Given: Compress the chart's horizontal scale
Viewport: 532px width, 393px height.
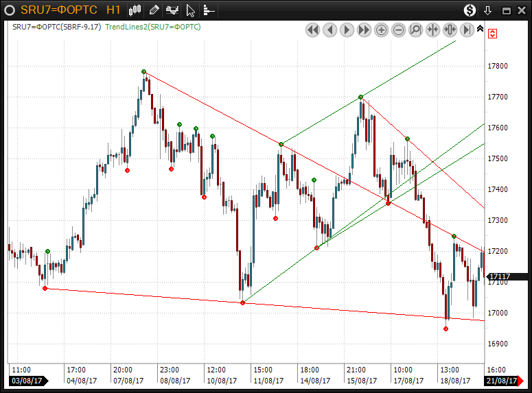Looking at the screenshot, I should tap(432, 29).
